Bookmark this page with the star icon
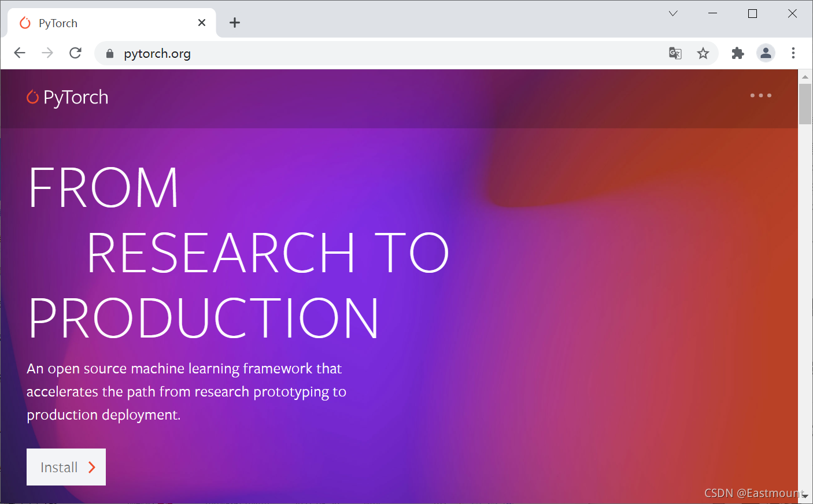The width and height of the screenshot is (813, 504). 703,53
